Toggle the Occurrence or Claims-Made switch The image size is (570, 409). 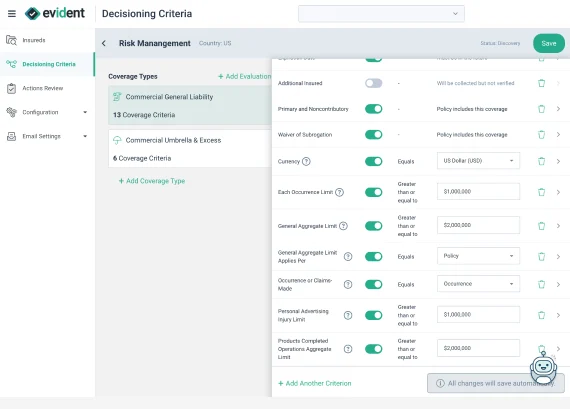coord(374,285)
